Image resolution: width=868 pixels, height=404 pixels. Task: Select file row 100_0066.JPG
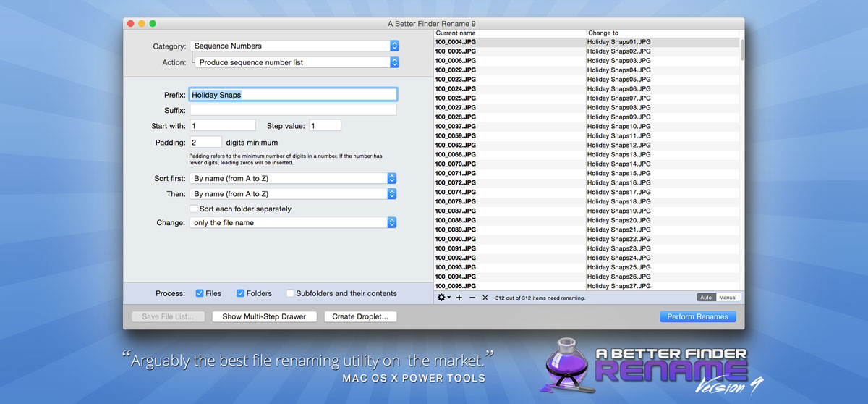pos(587,155)
